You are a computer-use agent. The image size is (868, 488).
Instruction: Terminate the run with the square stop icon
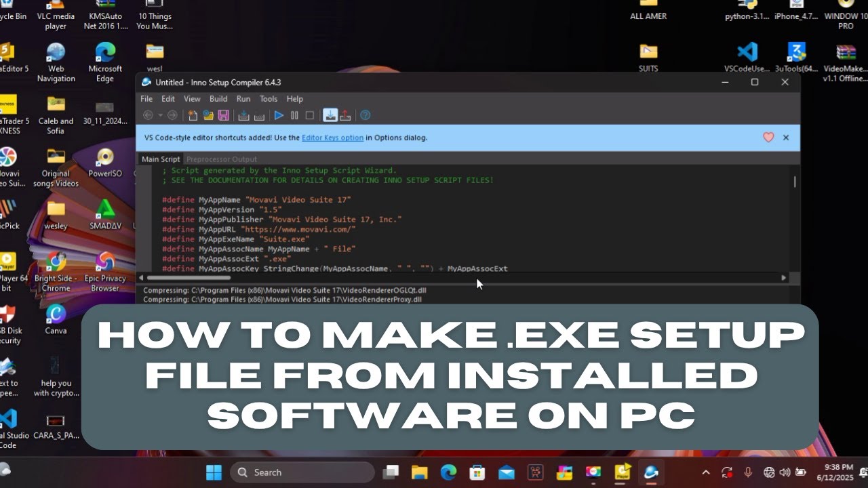point(309,115)
